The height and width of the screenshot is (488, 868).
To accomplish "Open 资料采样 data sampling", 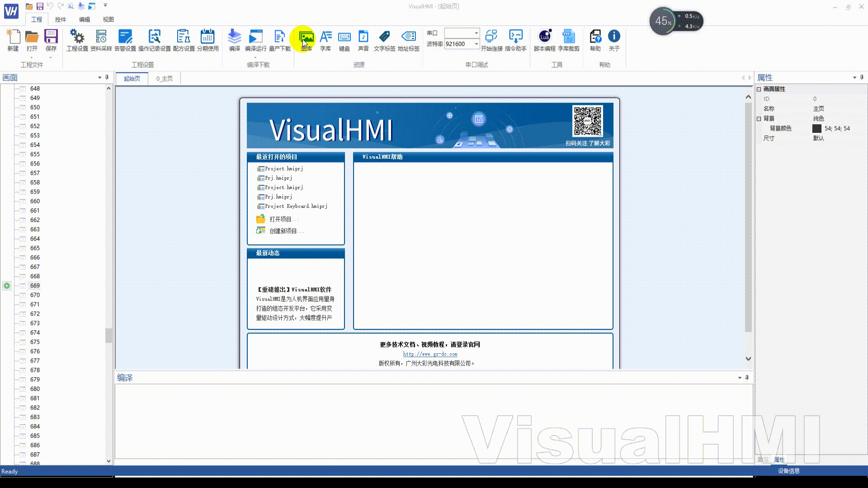I will pos(101,40).
